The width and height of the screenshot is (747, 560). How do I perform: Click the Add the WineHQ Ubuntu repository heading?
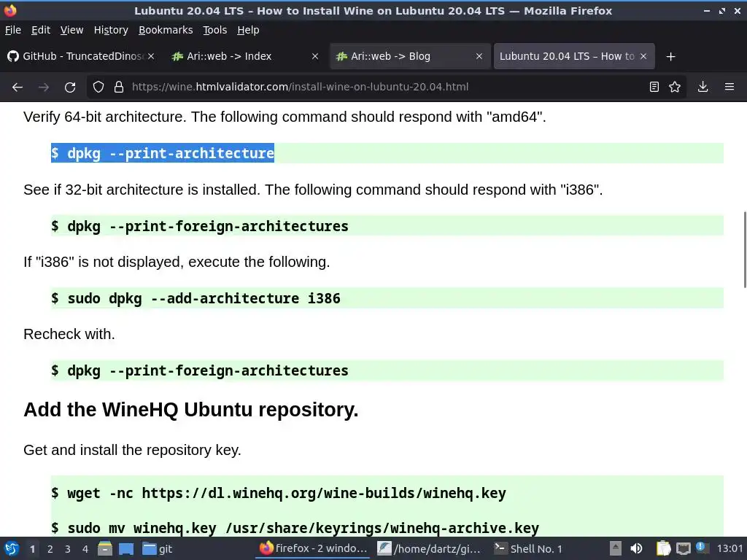[x=190, y=410]
